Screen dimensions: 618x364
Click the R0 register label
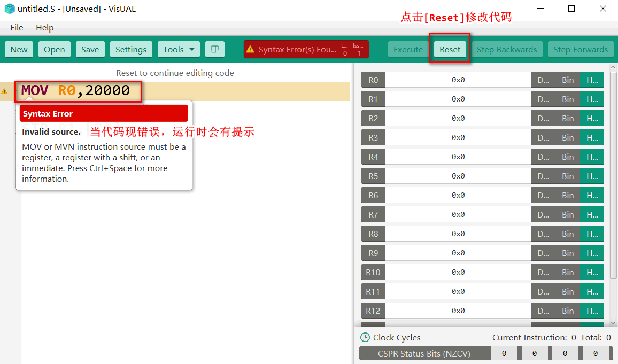pos(373,80)
